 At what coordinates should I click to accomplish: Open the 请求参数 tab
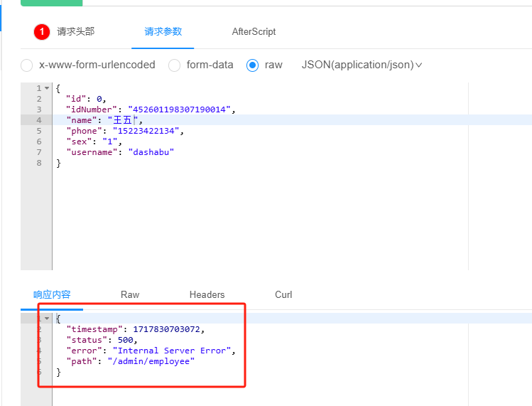[x=163, y=32]
